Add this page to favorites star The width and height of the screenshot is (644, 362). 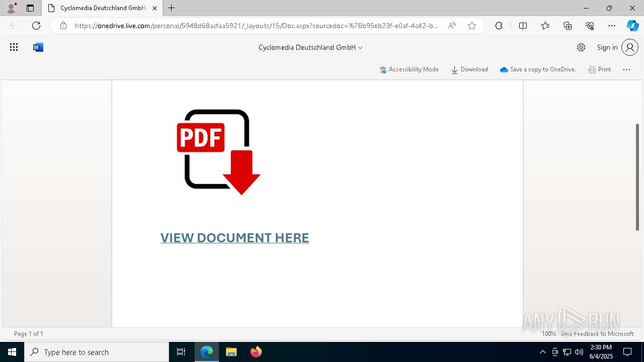pos(472,26)
